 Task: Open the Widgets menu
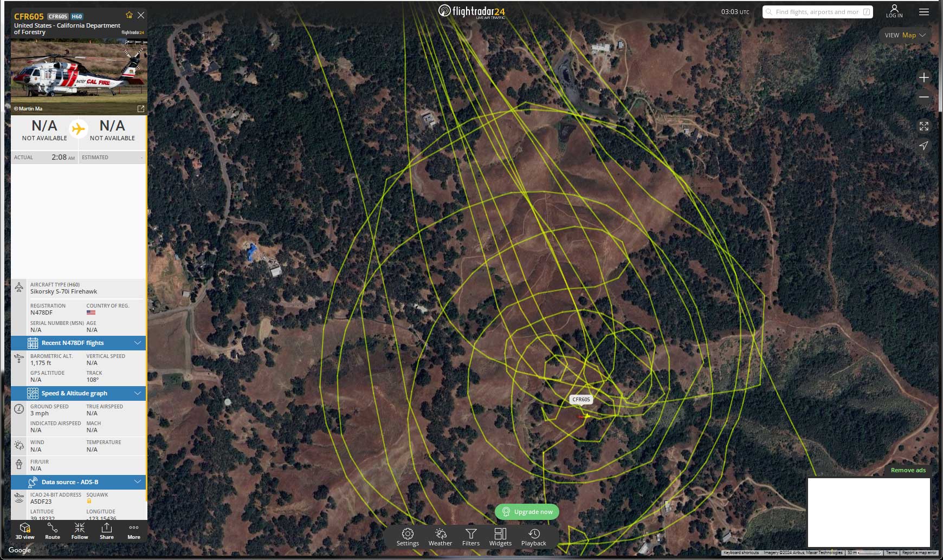click(x=500, y=537)
